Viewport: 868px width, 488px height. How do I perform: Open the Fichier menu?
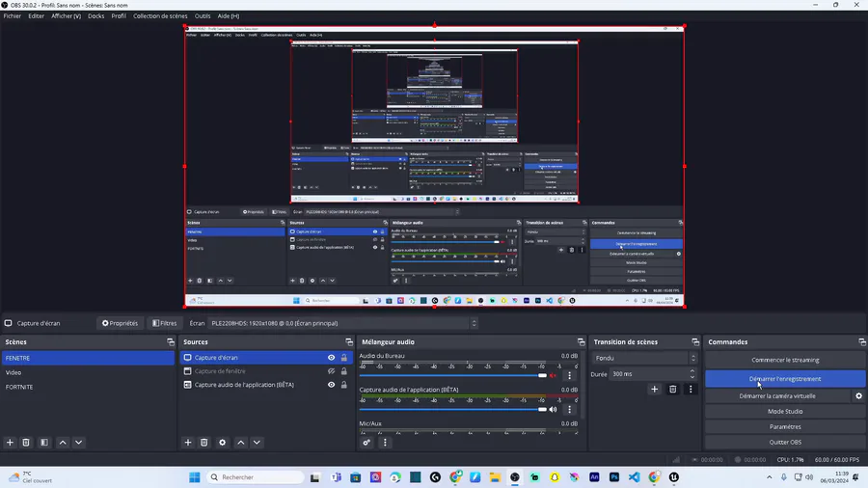click(x=13, y=16)
